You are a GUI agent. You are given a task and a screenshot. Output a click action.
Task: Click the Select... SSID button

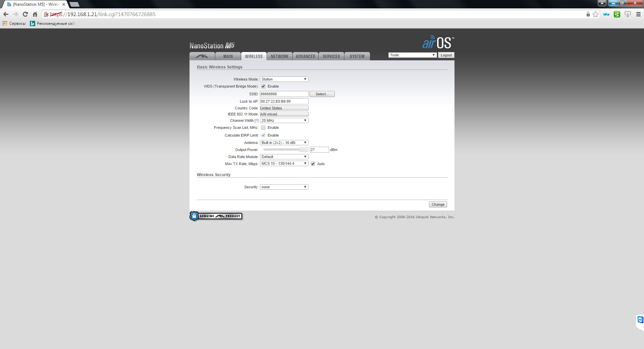point(322,94)
